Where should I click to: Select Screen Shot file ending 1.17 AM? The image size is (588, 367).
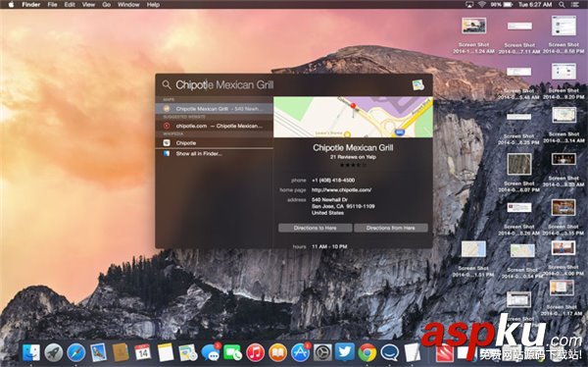tap(562, 297)
